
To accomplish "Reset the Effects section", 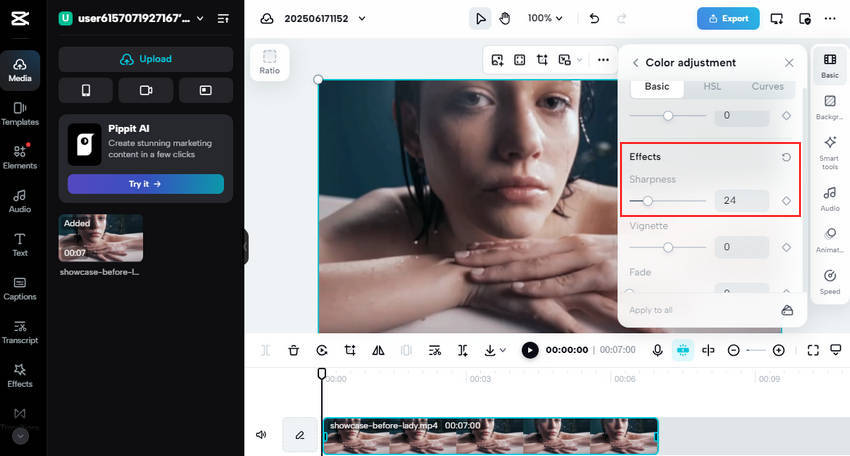I will 786,157.
